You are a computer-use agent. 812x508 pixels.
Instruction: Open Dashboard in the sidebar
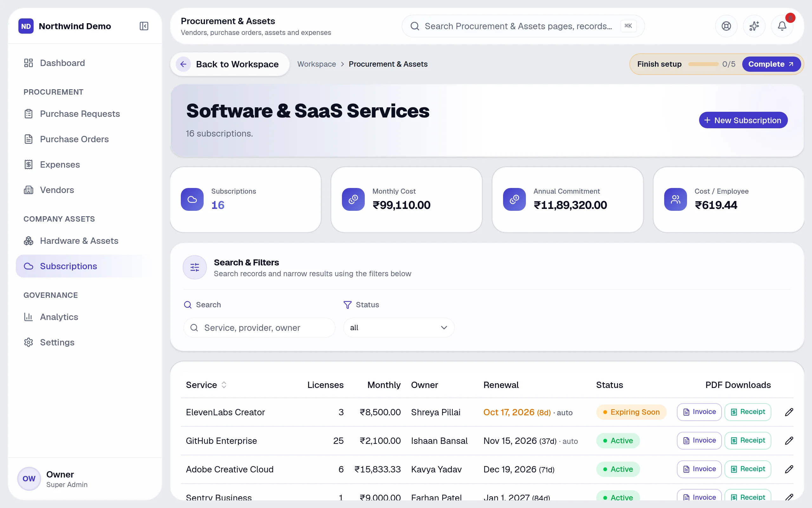(x=85, y=63)
